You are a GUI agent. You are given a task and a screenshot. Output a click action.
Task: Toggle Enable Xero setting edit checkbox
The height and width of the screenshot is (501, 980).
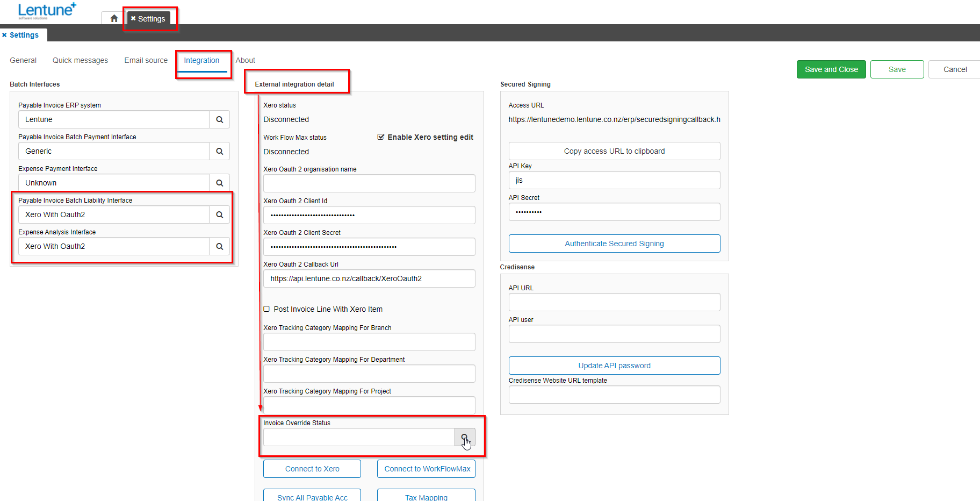pyautogui.click(x=381, y=137)
